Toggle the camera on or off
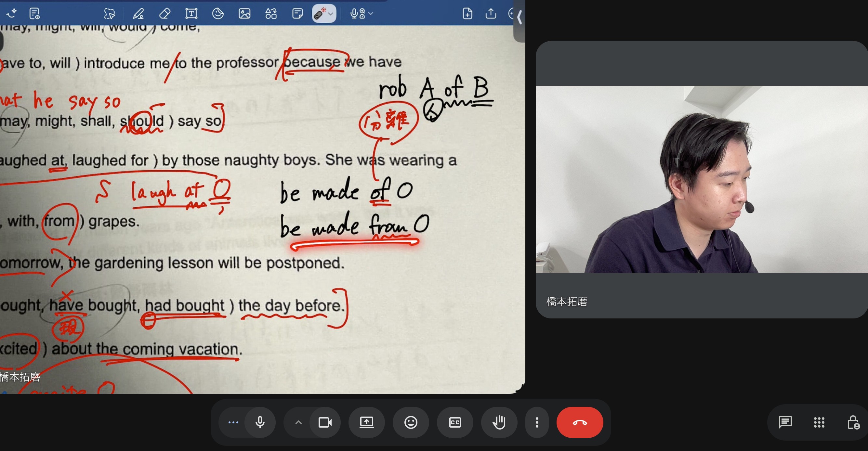The image size is (868, 451). point(325,422)
